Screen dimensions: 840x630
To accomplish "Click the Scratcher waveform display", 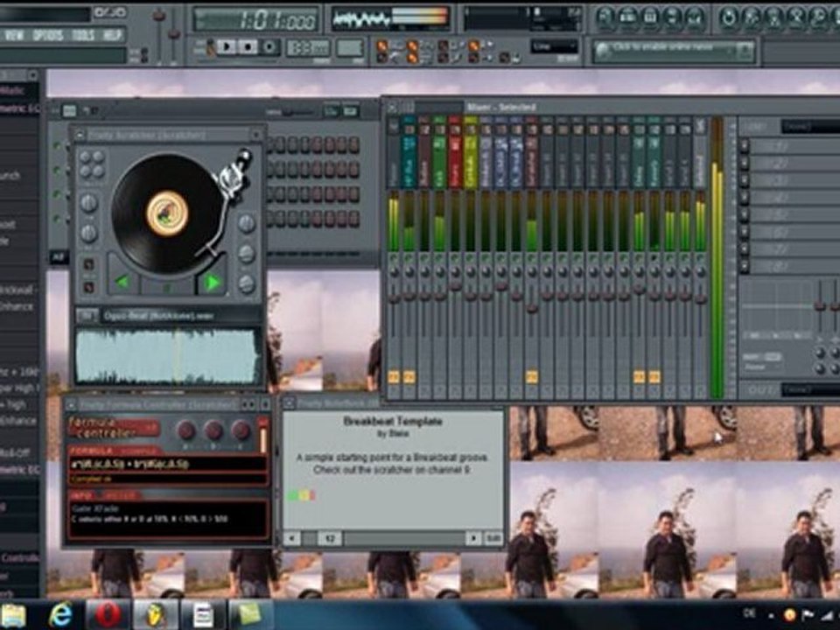I will coord(167,357).
